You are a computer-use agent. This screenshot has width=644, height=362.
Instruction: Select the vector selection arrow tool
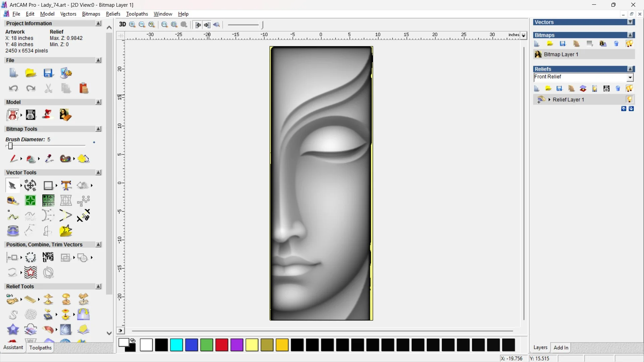point(12,185)
